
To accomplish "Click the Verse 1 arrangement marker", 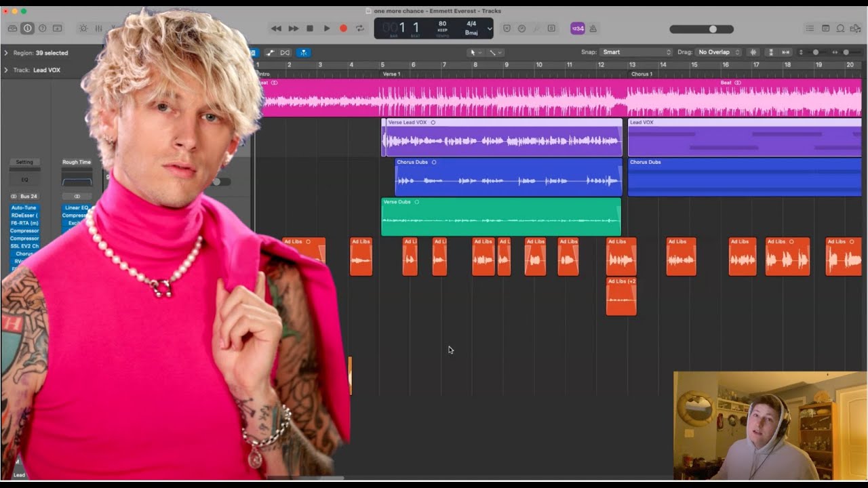I will [x=392, y=74].
